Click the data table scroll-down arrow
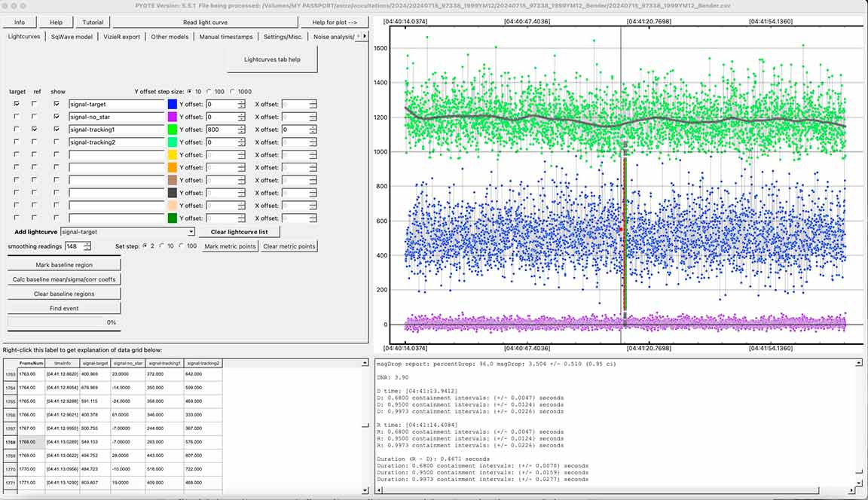Screen dimensions: 868x500 [x=365, y=490]
